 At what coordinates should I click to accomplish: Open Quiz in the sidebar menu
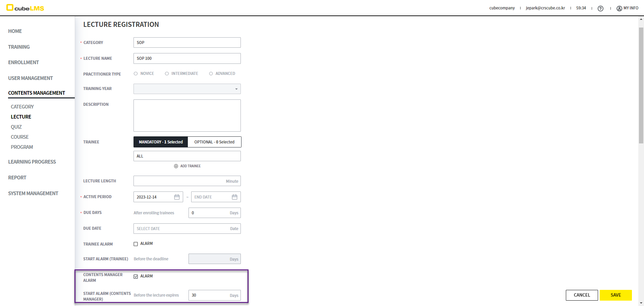pyautogui.click(x=16, y=127)
